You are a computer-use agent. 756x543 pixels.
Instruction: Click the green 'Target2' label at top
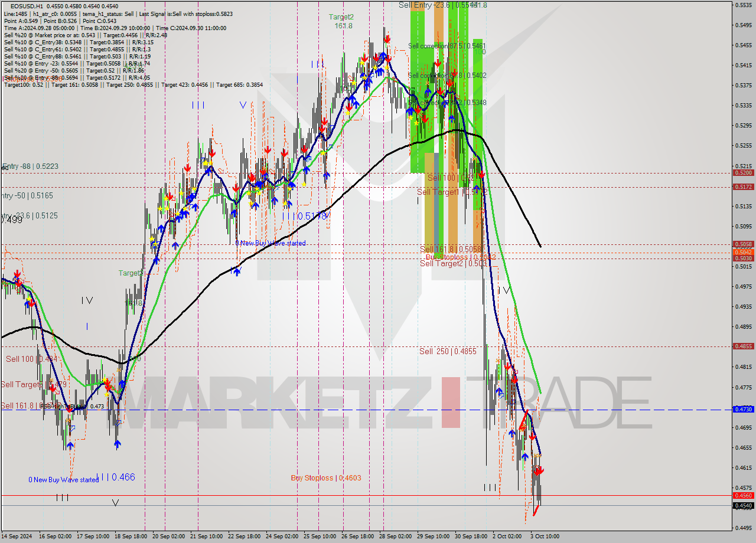point(342,17)
